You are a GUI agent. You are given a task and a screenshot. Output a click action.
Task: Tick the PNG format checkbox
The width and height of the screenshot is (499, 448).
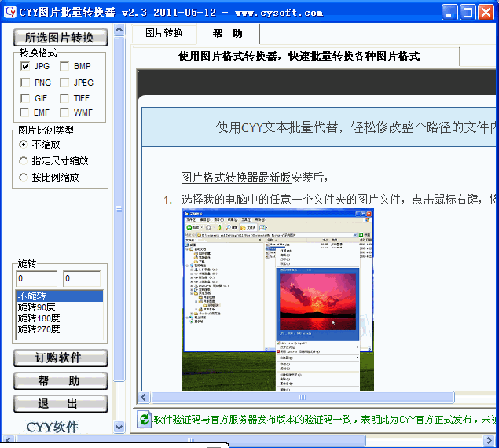(x=25, y=83)
